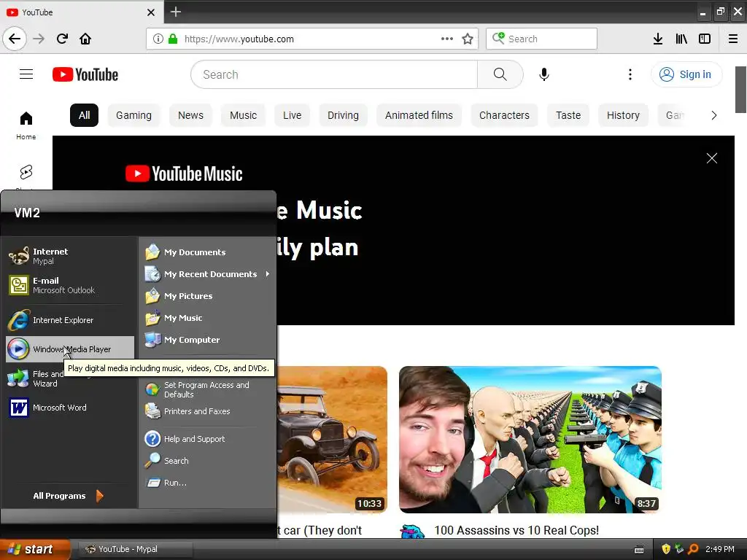This screenshot has height=560, width=747.
Task: Select the Characters chip
Action: pyautogui.click(x=504, y=115)
